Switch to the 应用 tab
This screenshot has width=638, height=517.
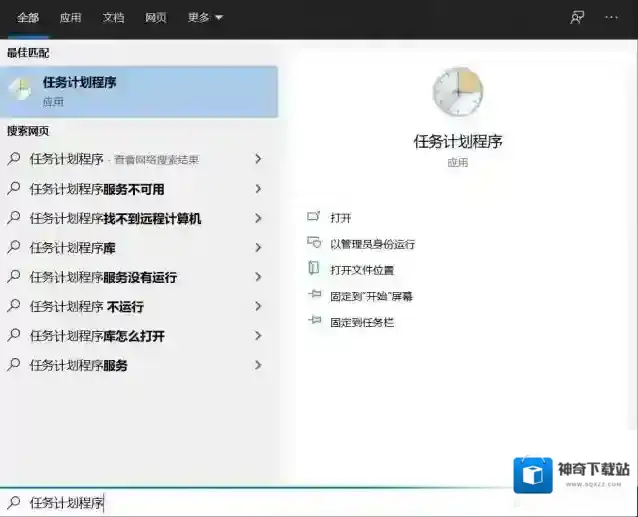coord(70,18)
